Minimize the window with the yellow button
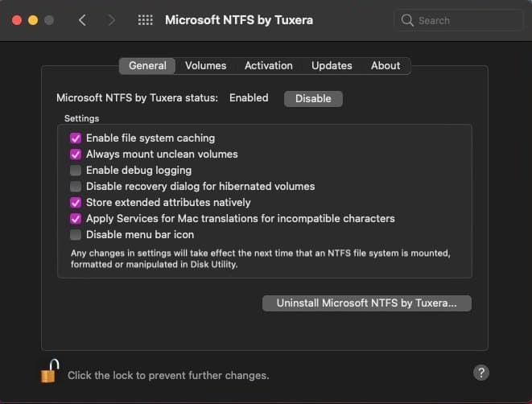Viewport: 532px width, 404px height. [x=33, y=20]
